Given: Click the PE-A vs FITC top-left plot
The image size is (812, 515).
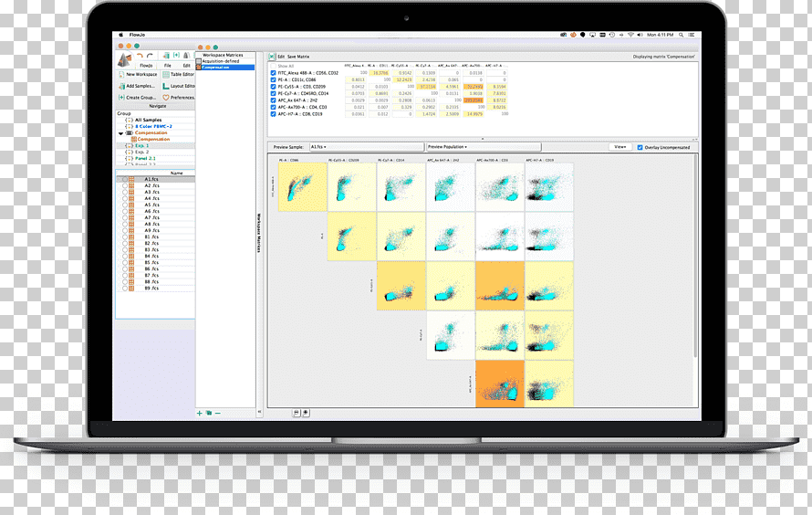Looking at the screenshot, I should [x=302, y=187].
